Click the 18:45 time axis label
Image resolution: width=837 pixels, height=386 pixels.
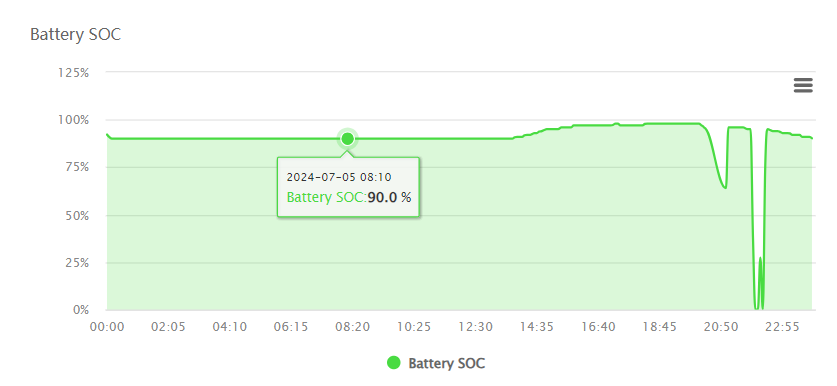point(660,327)
